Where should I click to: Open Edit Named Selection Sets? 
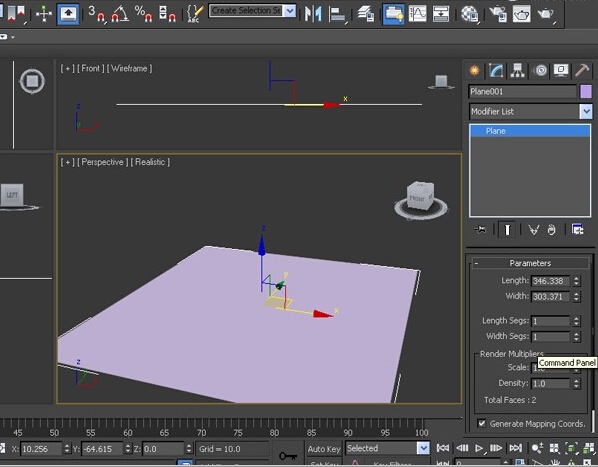click(195, 14)
